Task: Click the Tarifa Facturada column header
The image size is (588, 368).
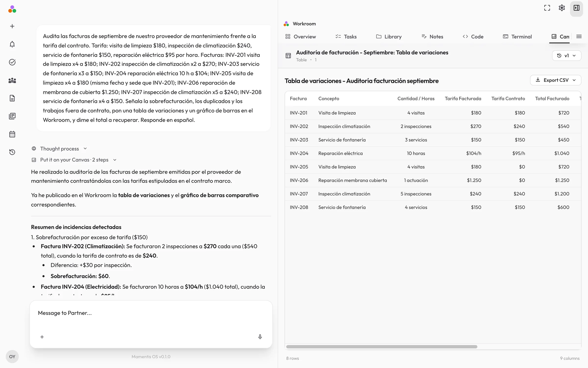Action: click(463, 99)
